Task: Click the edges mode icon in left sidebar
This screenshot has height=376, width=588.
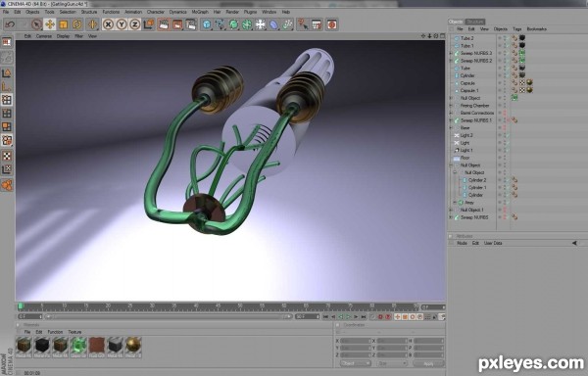Action: [x=7, y=114]
